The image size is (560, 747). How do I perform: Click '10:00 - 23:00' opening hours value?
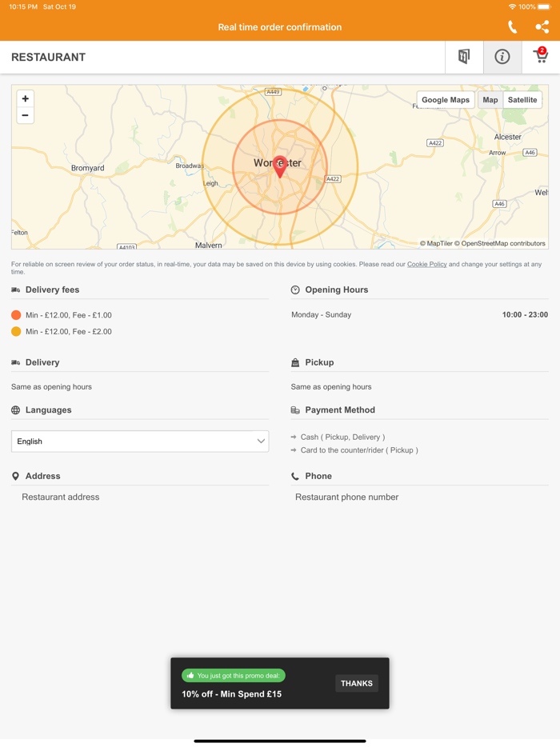coord(525,314)
